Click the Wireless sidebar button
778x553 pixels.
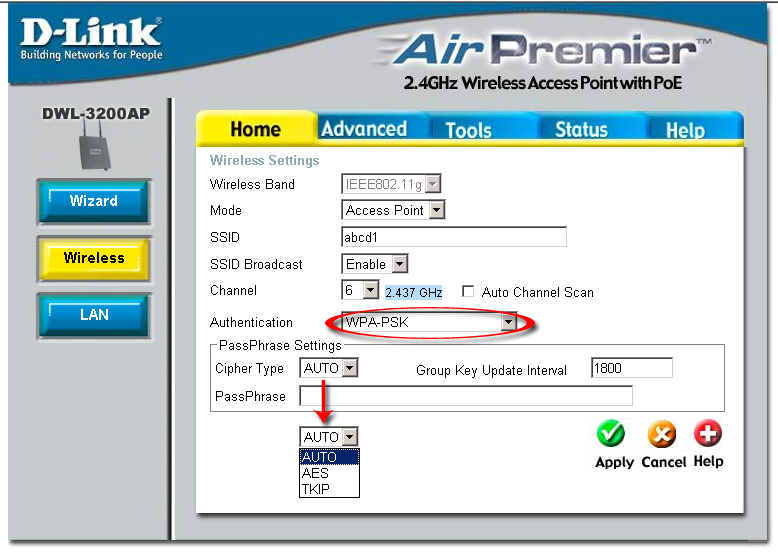click(94, 259)
